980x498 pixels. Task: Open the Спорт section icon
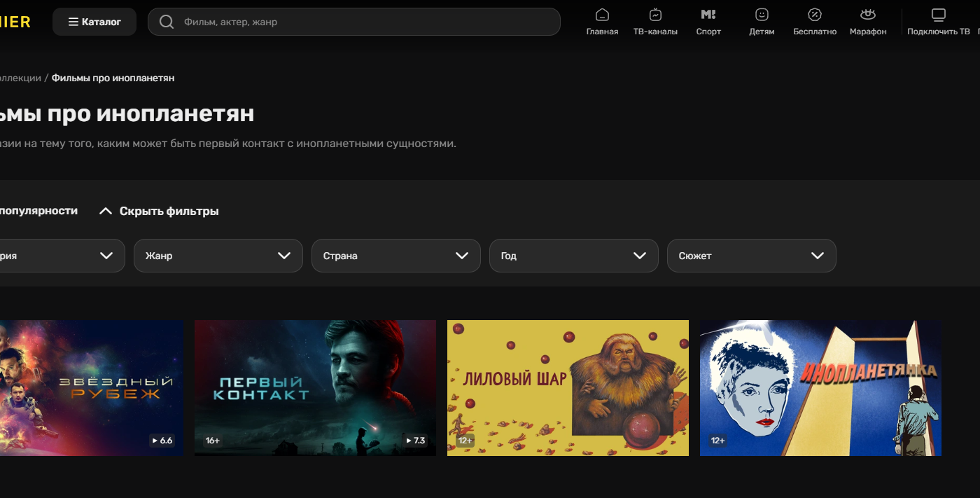tap(708, 15)
